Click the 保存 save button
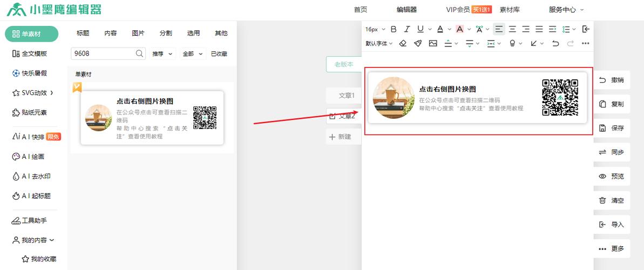The image size is (644, 270). (612, 128)
